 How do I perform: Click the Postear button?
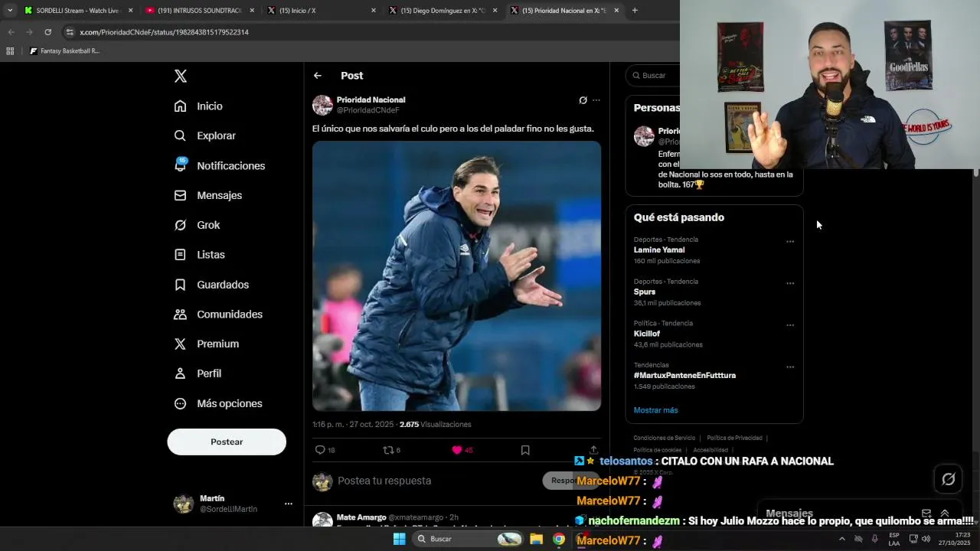tap(227, 442)
